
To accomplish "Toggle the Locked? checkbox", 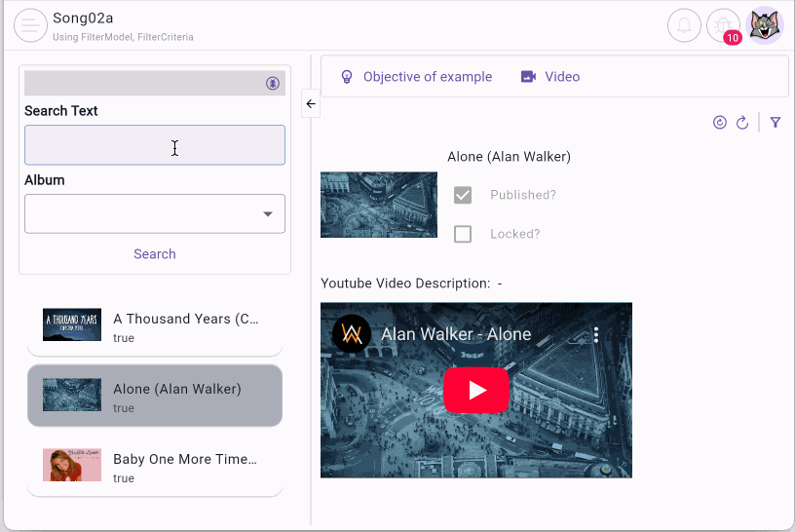I will pyautogui.click(x=463, y=234).
